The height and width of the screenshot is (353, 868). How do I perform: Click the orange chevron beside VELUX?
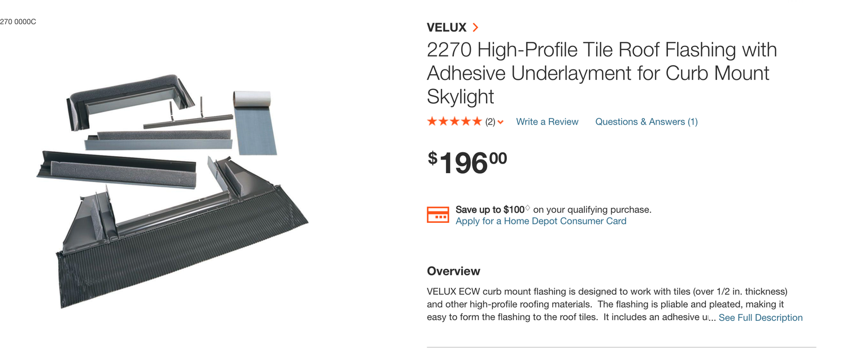coord(475,27)
